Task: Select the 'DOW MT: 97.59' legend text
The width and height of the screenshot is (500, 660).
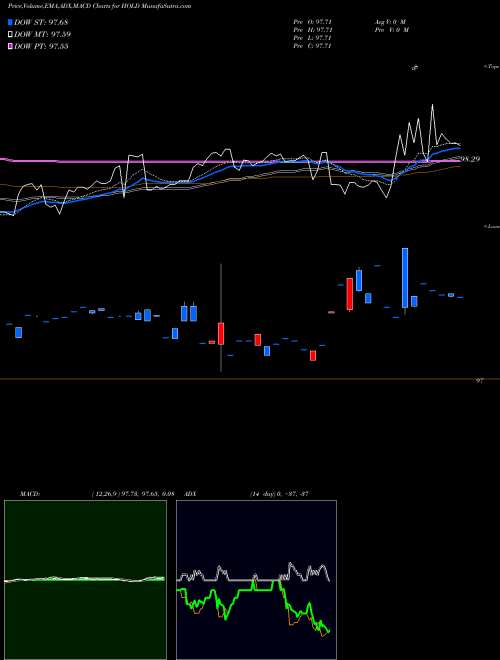Action: tap(43, 34)
